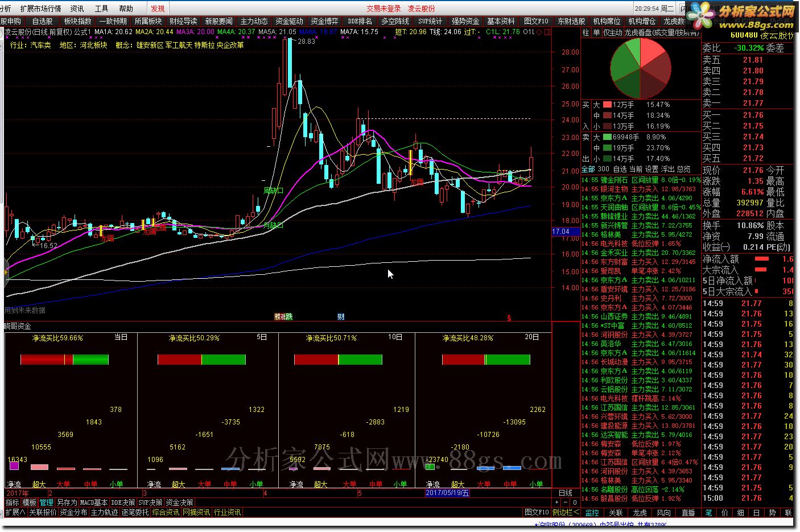
Task: Open 设置 in monitor list header
Action: click(x=651, y=169)
